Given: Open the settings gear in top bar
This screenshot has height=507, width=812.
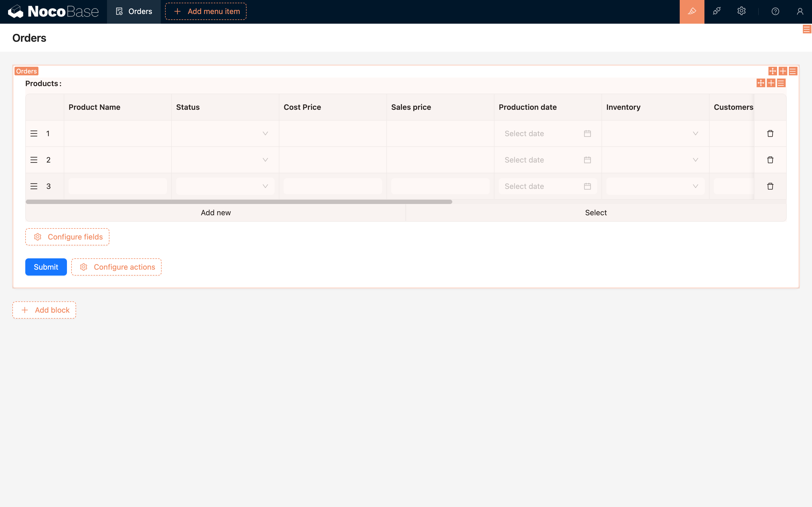Looking at the screenshot, I should (x=741, y=11).
